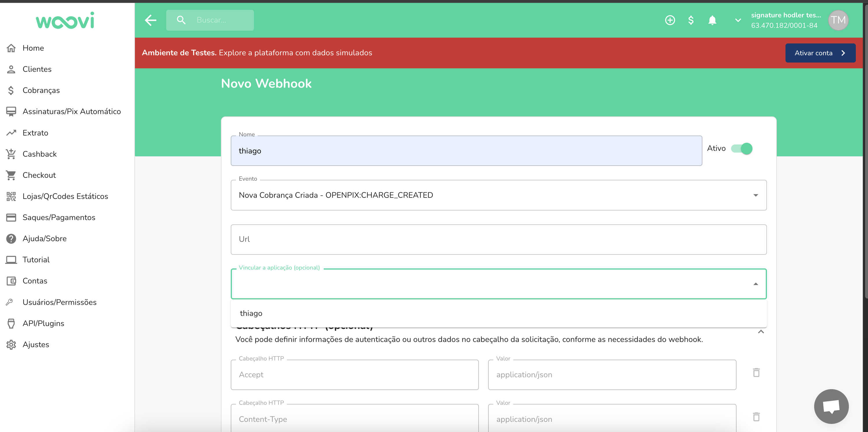
Task: Click the plus icon to create new item
Action: pyautogui.click(x=670, y=20)
